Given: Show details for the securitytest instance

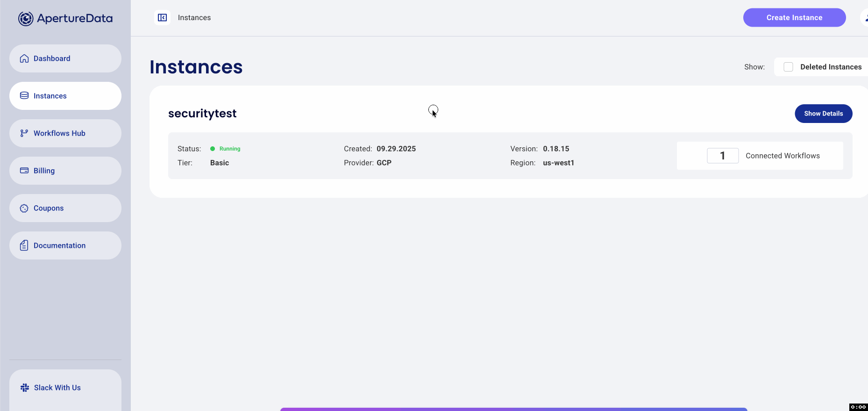Looking at the screenshot, I should (x=823, y=114).
